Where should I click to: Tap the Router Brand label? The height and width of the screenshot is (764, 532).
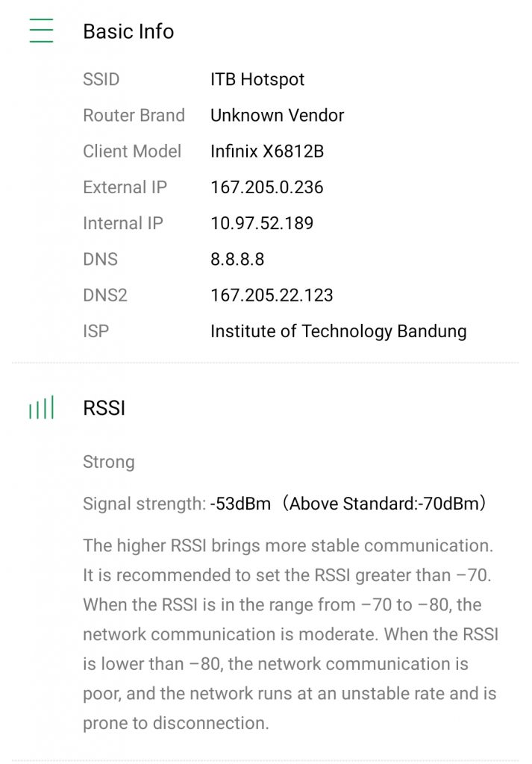[x=134, y=115]
